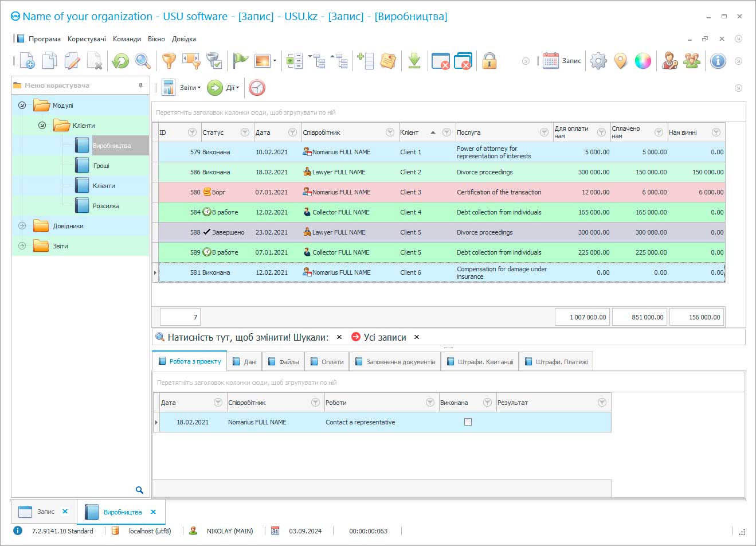Click the close current window icon

(x=441, y=61)
